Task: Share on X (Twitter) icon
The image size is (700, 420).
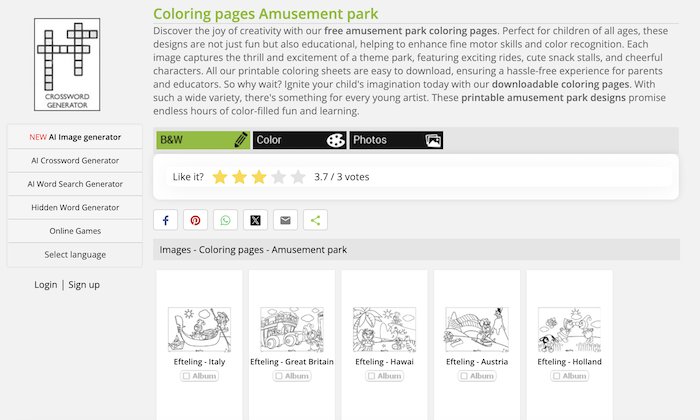Action: point(256,220)
